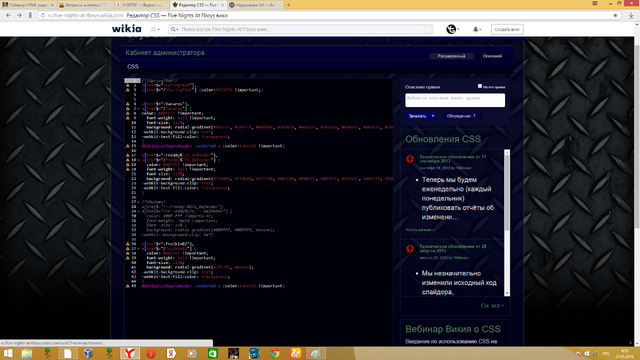The width and height of the screenshot is (640, 360).
Task: Open search scope magnifier dropdown
Action: click(174, 29)
